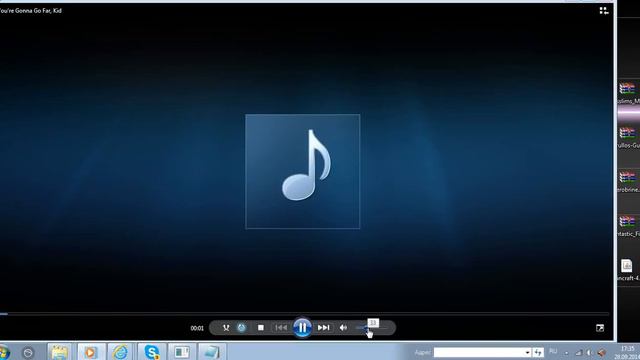Show hidden tray icons arrow

567,353
